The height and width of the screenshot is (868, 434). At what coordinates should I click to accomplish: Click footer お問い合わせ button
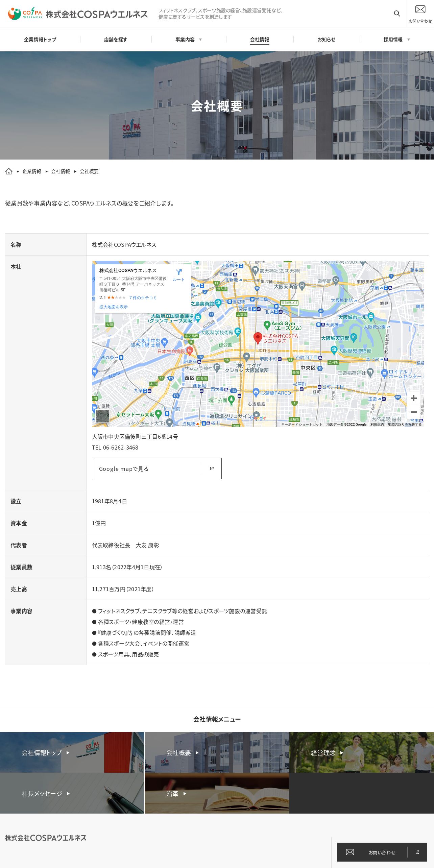(382, 852)
